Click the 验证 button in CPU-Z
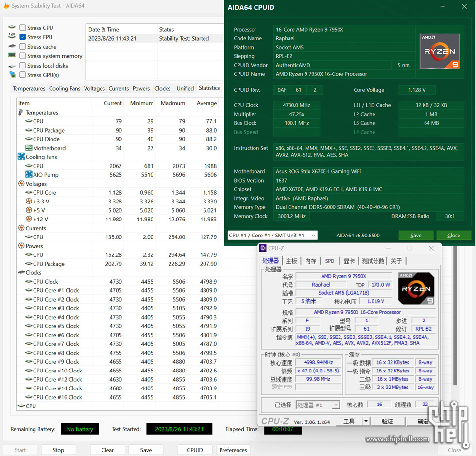This screenshot has height=456, width=476. 388,421
